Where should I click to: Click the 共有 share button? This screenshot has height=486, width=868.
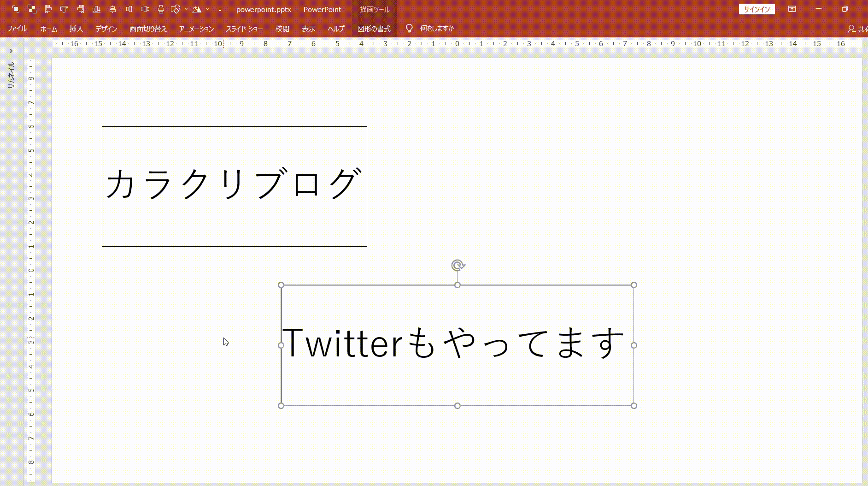[857, 29]
